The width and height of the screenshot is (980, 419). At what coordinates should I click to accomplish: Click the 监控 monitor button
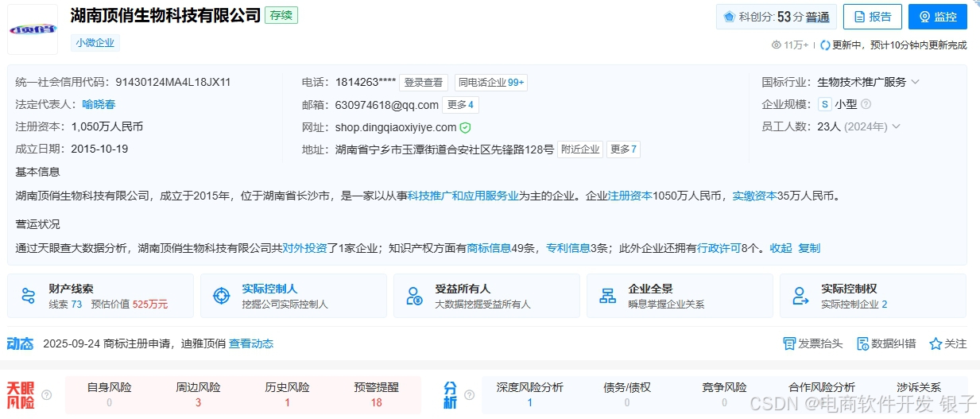tap(938, 16)
